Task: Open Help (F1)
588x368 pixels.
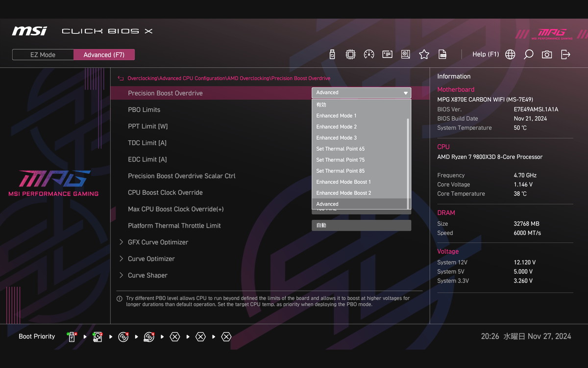Action: click(486, 54)
